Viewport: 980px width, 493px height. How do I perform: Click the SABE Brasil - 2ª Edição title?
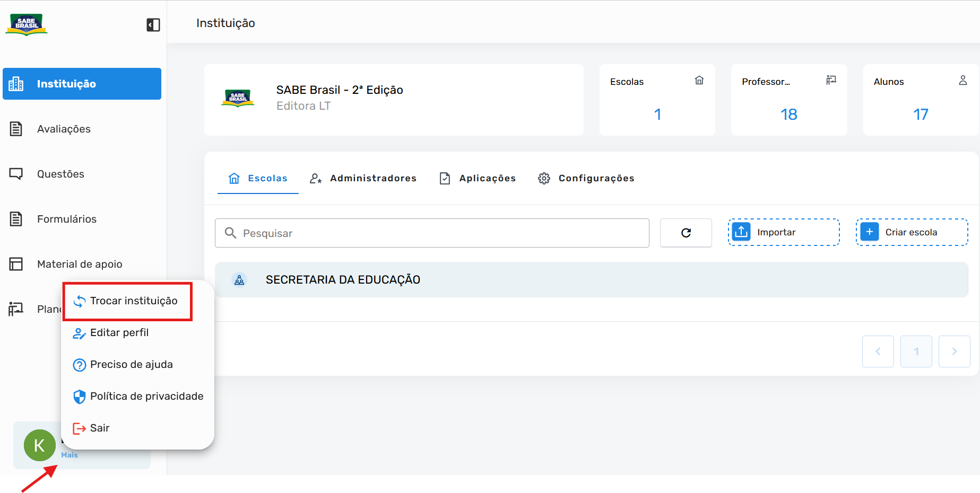click(x=340, y=90)
